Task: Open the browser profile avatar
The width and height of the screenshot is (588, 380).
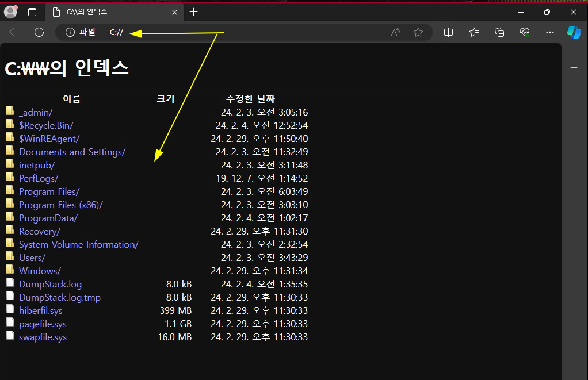Action: click(x=10, y=12)
